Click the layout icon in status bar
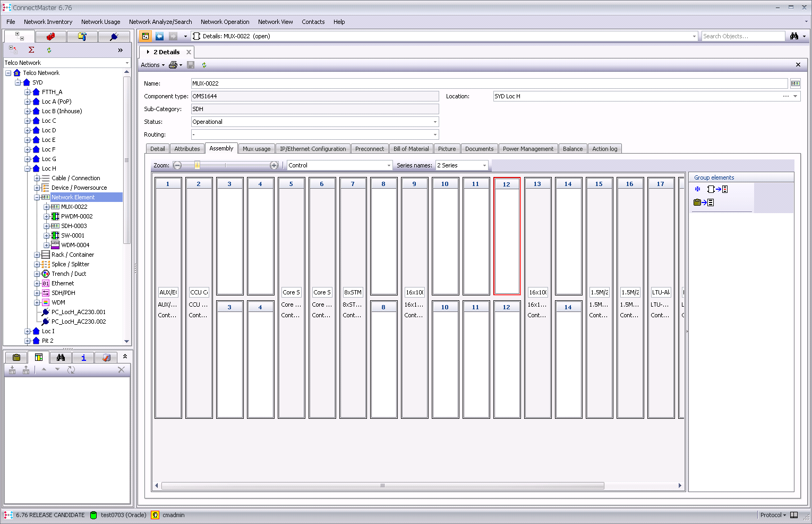Viewport: 812px width, 524px height. tap(794, 515)
